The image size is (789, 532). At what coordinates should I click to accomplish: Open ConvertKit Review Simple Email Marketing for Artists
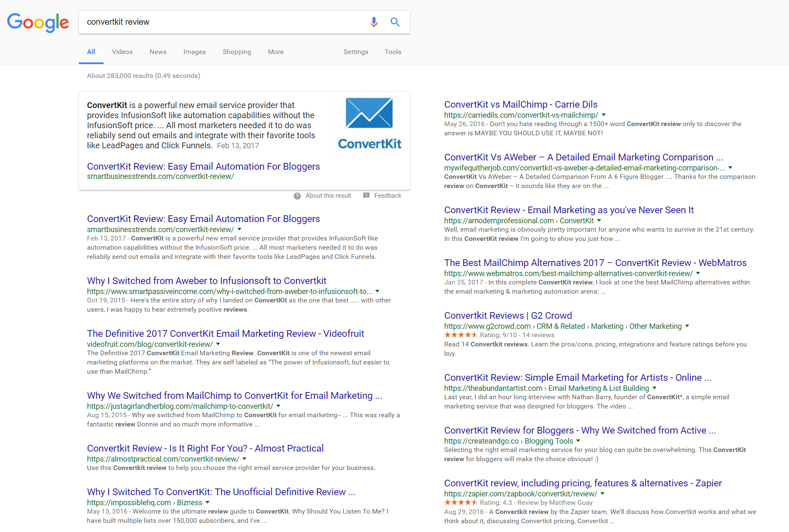578,377
